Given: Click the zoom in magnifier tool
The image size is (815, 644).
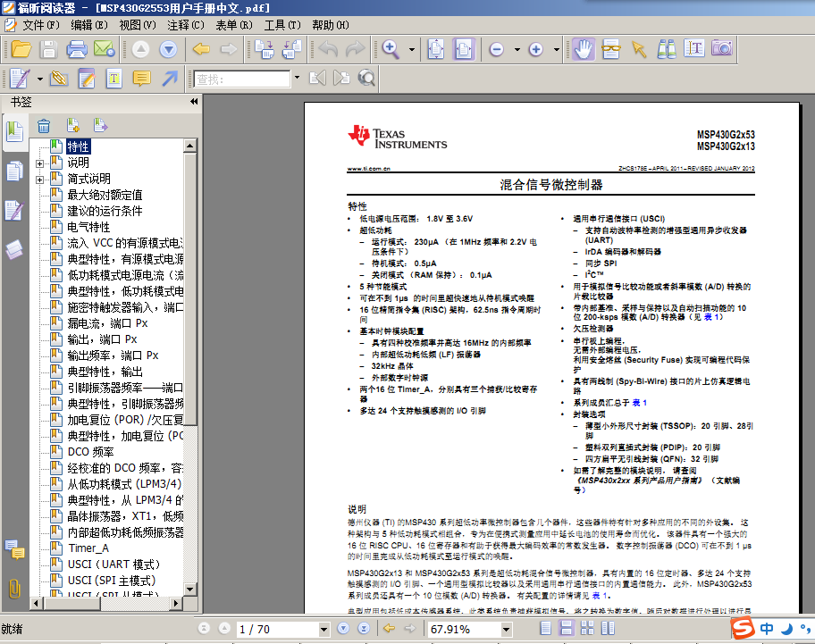Looking at the screenshot, I should (391, 49).
